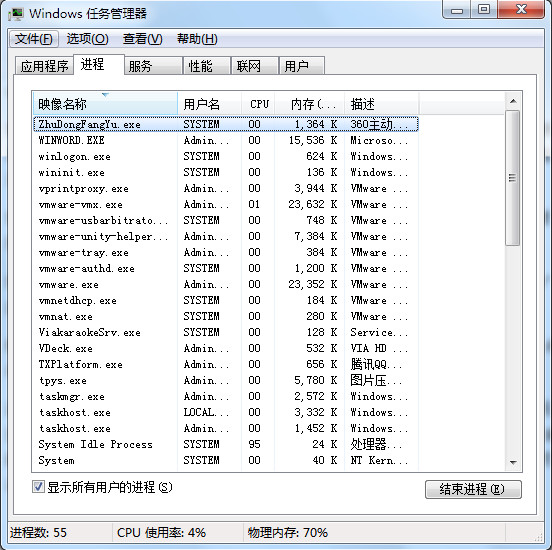Switch to the 应用程序 tab
Viewport: 552px width, 550px height.
44,66
